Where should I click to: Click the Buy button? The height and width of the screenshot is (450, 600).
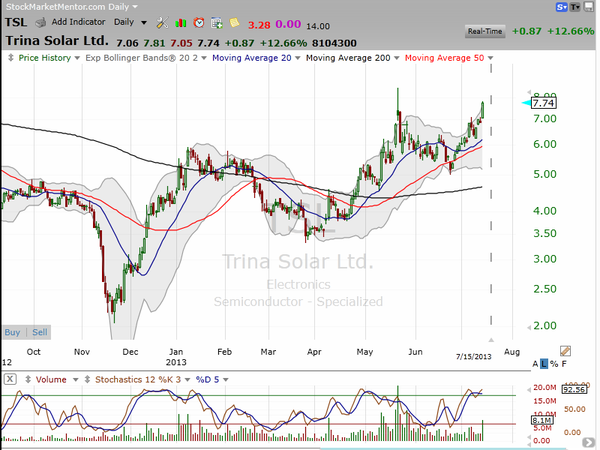click(12, 332)
